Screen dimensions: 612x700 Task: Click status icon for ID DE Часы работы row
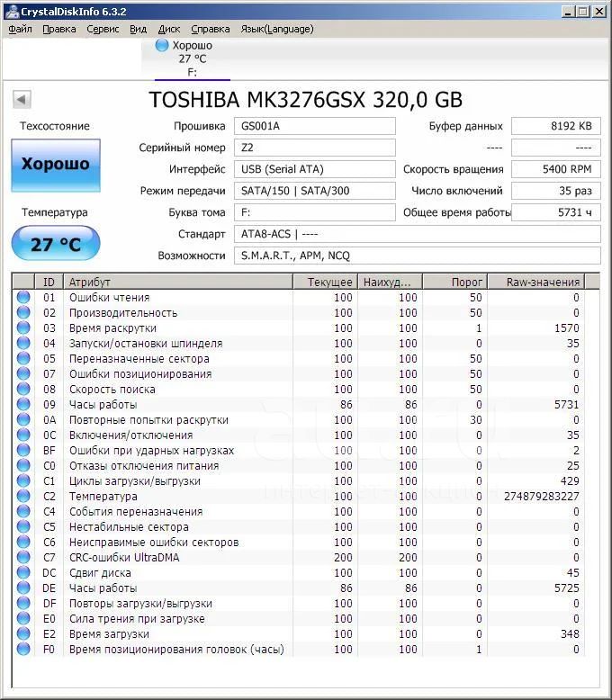[x=23, y=588]
